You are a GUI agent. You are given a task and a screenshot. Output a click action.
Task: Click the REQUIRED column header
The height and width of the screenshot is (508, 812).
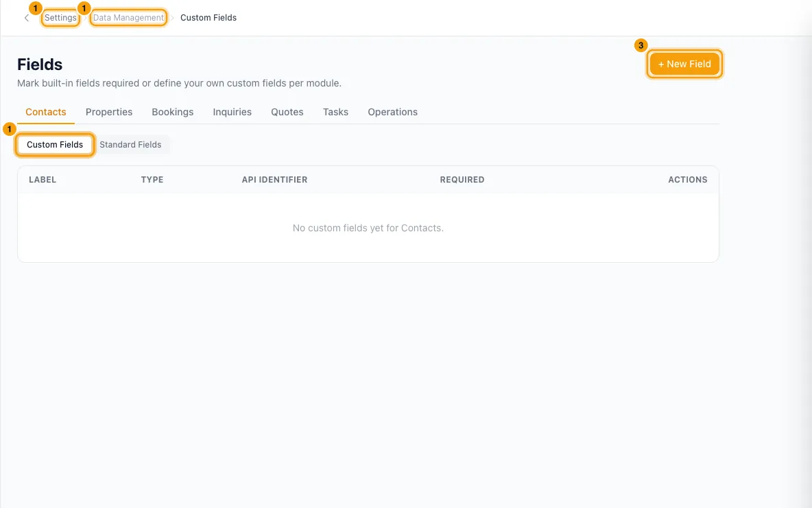[462, 180]
